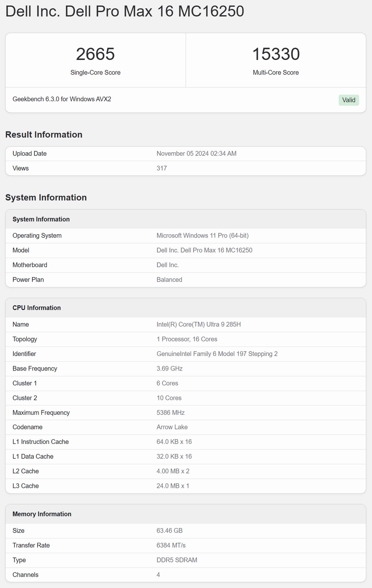Click the page title Dell Pro Max 16 MC16250
The height and width of the screenshot is (588, 372).
click(125, 11)
